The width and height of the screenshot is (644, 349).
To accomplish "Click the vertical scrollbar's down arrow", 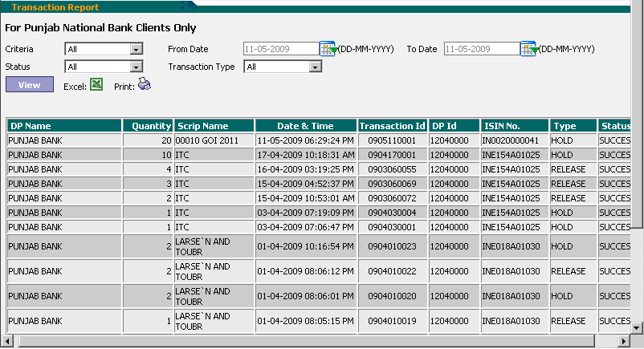I will [637, 328].
